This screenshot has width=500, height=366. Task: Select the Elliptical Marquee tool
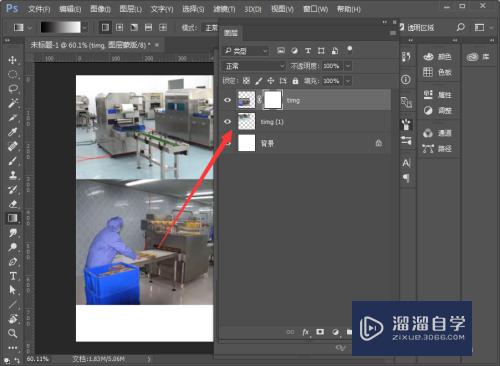click(13, 74)
